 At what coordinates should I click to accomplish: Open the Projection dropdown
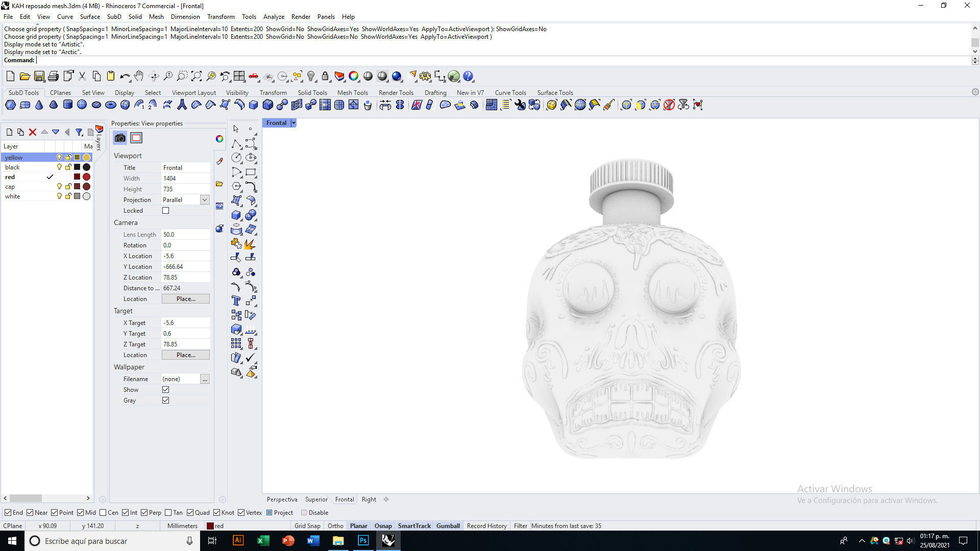pyautogui.click(x=205, y=200)
